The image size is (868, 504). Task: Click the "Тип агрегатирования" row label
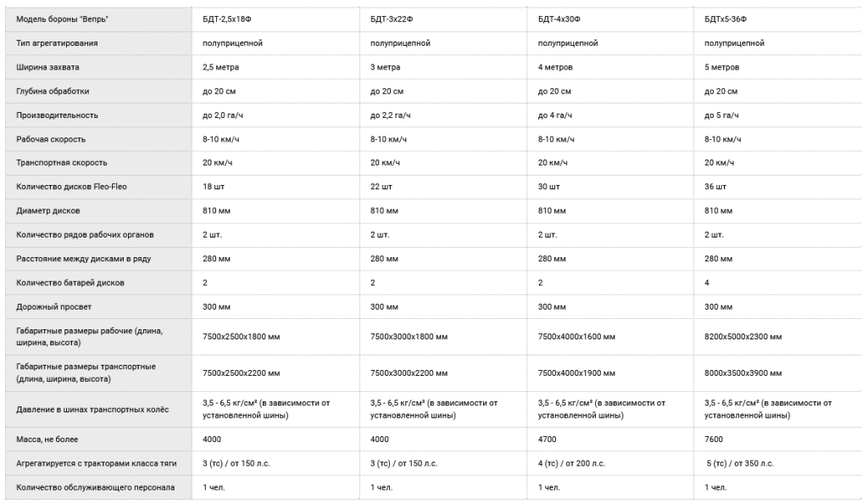(x=57, y=43)
